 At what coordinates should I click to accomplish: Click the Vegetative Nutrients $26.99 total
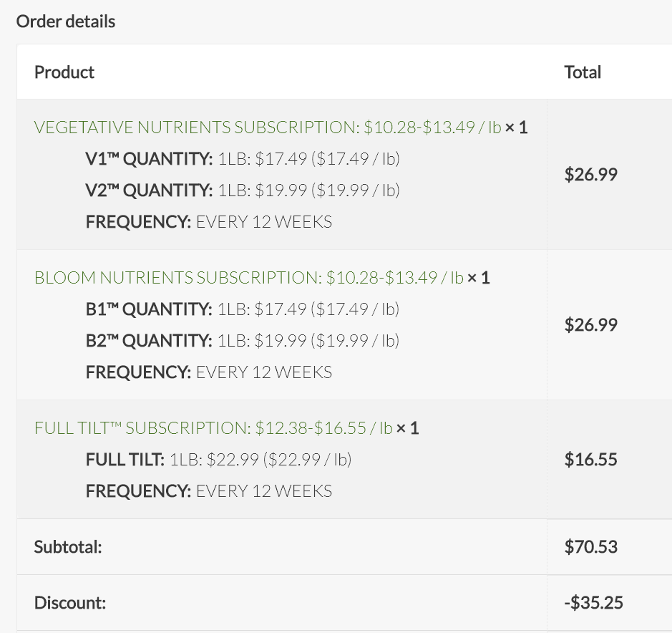590,175
